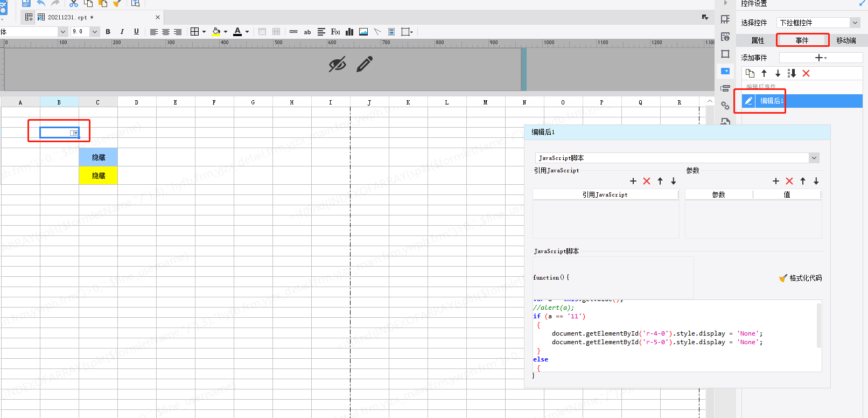The height and width of the screenshot is (418, 868).
Task: Toggle parameter pane visibility eye icon
Action: [x=338, y=65]
